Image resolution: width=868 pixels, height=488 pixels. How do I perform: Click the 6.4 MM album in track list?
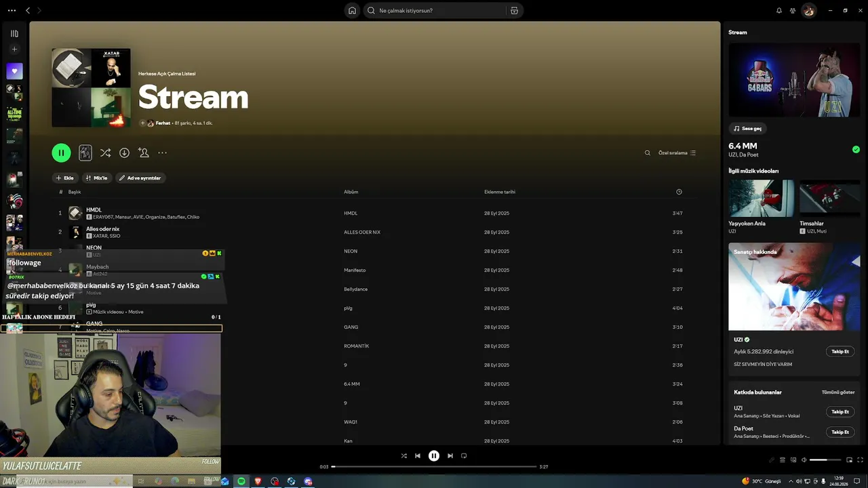351,384
